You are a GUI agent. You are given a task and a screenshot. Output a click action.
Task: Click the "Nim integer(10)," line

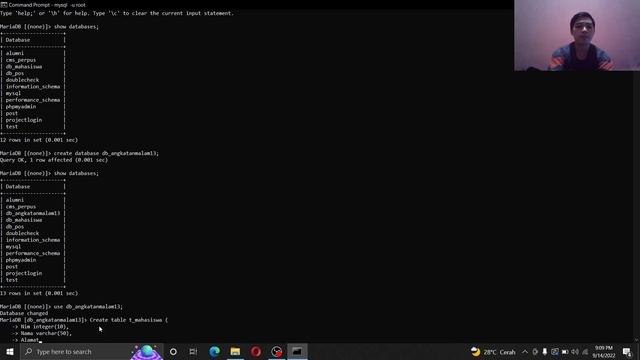[44, 327]
